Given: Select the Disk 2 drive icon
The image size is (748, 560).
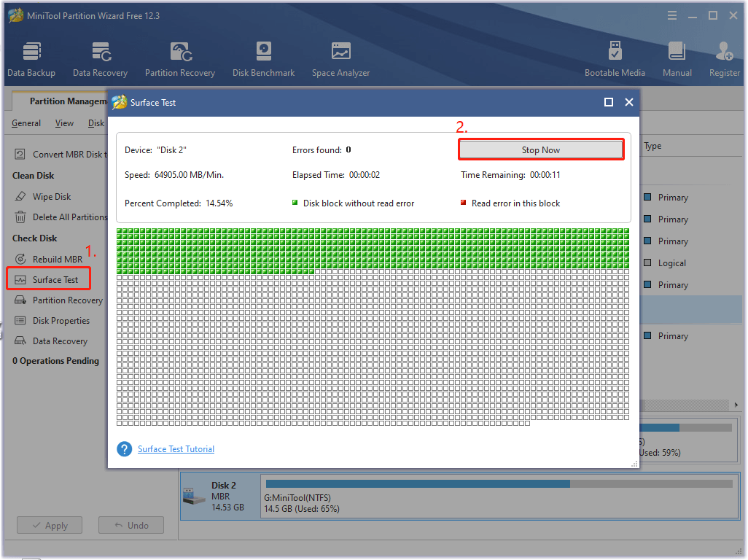Looking at the screenshot, I should pos(194,496).
